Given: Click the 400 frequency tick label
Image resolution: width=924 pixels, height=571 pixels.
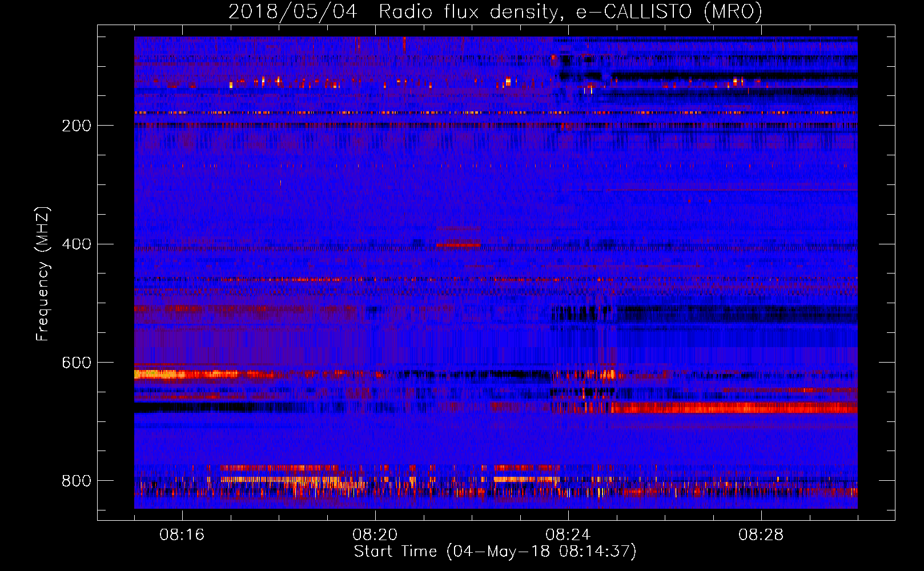Looking at the screenshot, I should point(77,244).
